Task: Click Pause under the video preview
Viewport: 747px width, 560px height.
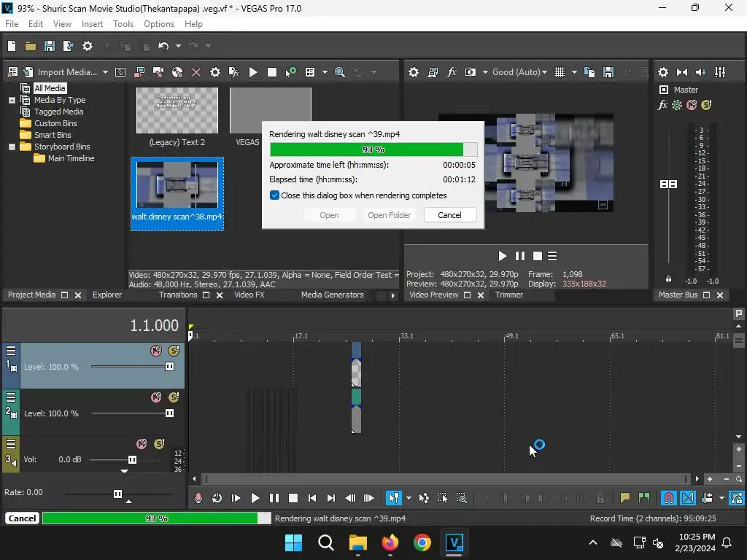Action: point(519,256)
